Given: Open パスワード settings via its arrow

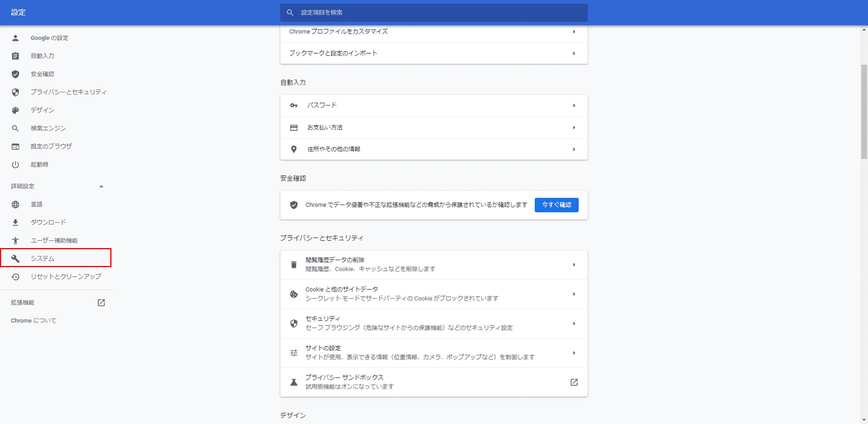Looking at the screenshot, I should coord(574,106).
